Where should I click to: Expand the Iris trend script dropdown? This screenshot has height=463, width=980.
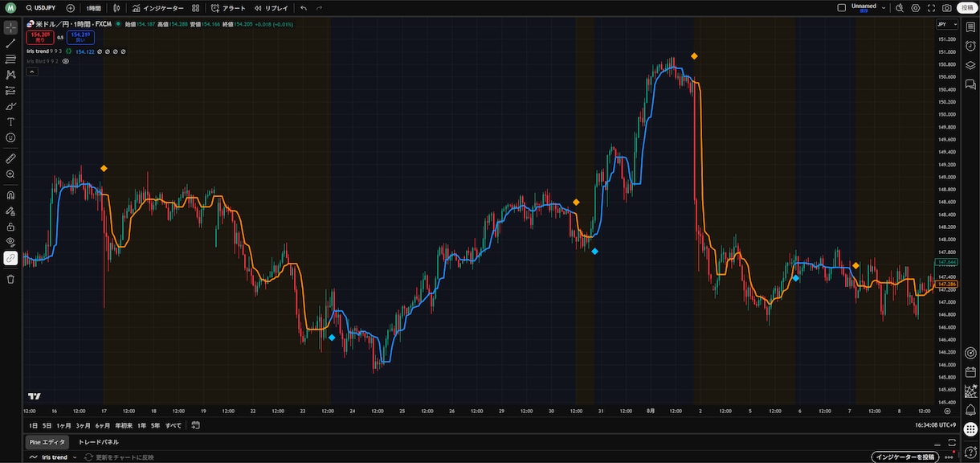click(75, 457)
